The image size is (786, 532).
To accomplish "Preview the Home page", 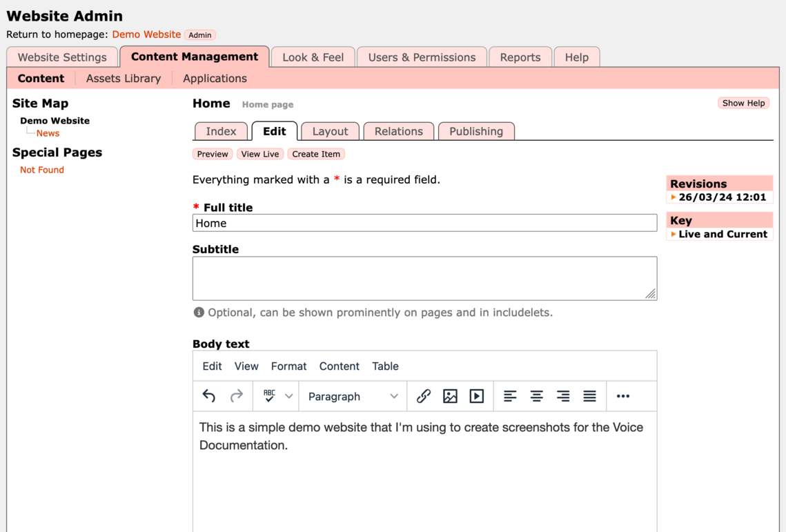I will (x=212, y=154).
